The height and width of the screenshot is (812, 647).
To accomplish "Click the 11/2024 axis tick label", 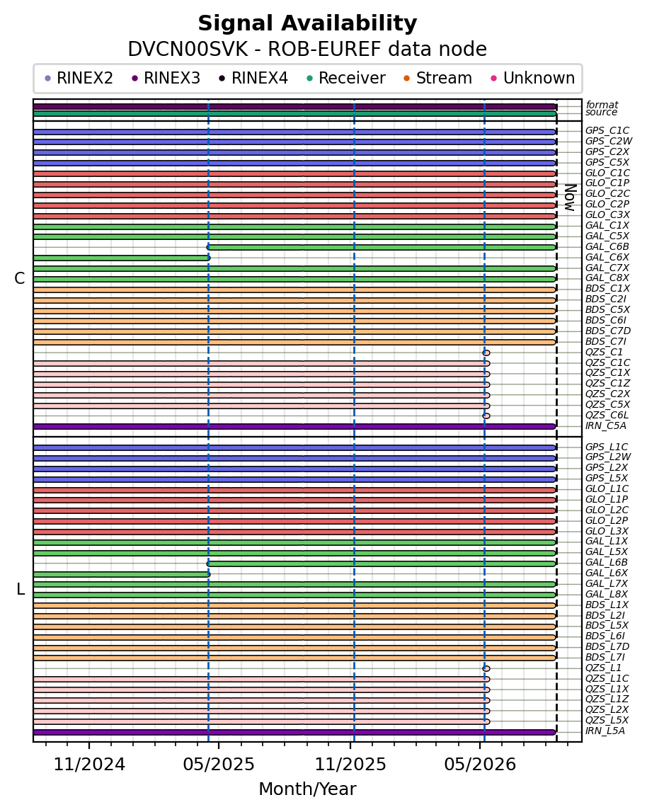I will pos(90,765).
